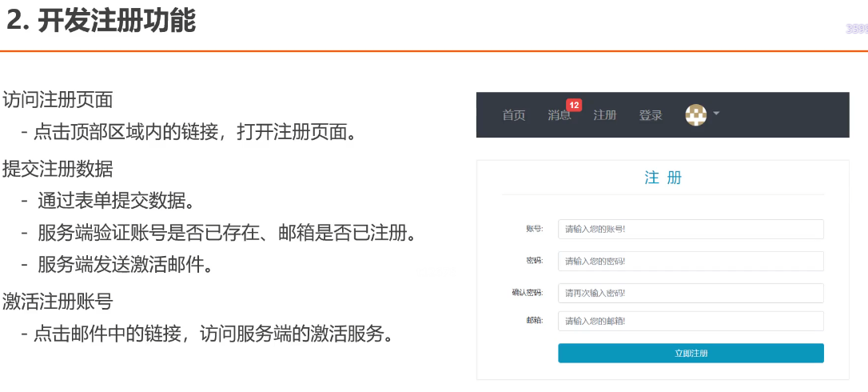Image resolution: width=868 pixels, height=392 pixels.
Task: Open the 登录 nav link
Action: [x=651, y=115]
